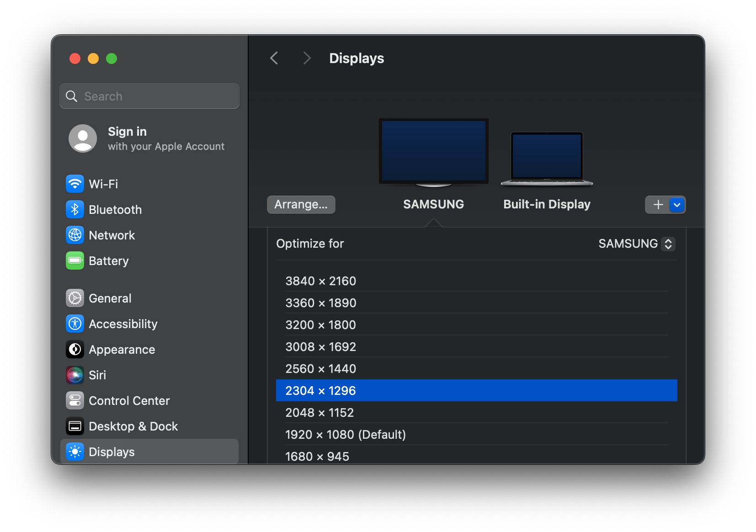
Task: Open Wi-Fi sidebar label
Action: click(104, 184)
